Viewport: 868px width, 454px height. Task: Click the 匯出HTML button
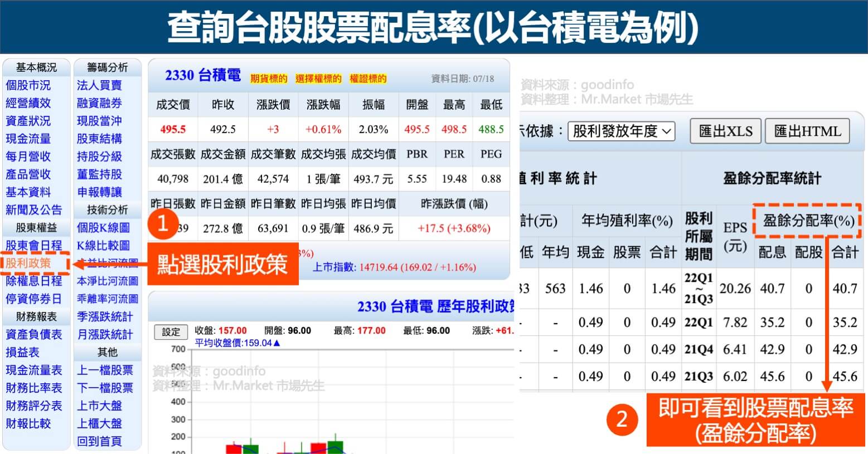807,131
